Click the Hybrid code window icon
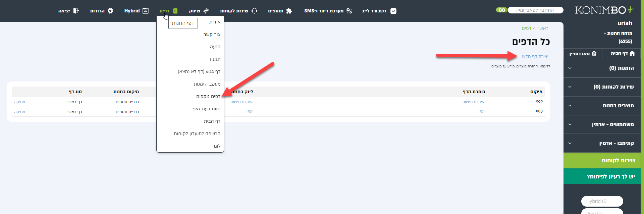The image size is (644, 214). click(146, 11)
